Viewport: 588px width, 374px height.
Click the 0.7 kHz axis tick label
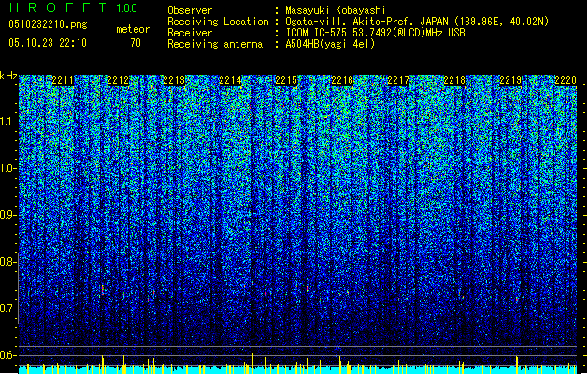(x=7, y=309)
